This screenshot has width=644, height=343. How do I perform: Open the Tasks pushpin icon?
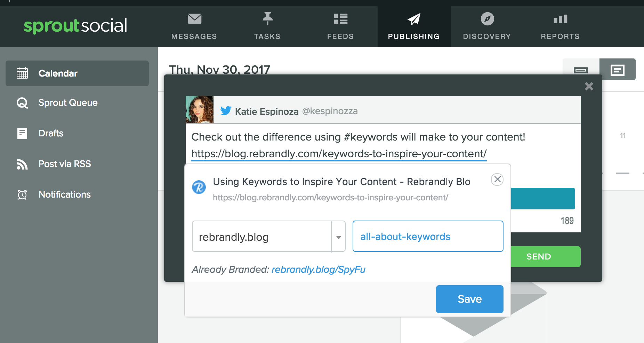[x=267, y=18]
